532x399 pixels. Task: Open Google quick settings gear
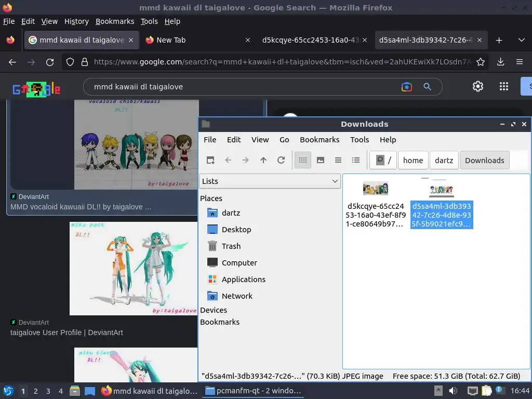478,87
